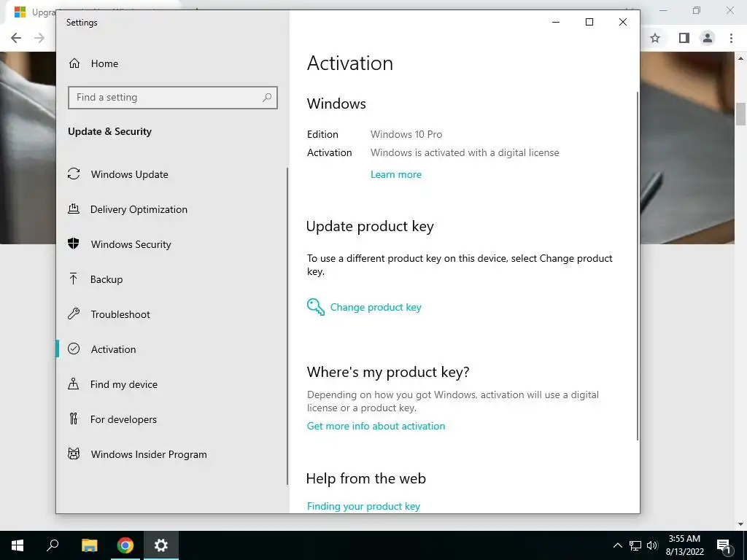Screen dimensions: 747x560
Task: Open the Finding your product key link
Action: coord(363,506)
